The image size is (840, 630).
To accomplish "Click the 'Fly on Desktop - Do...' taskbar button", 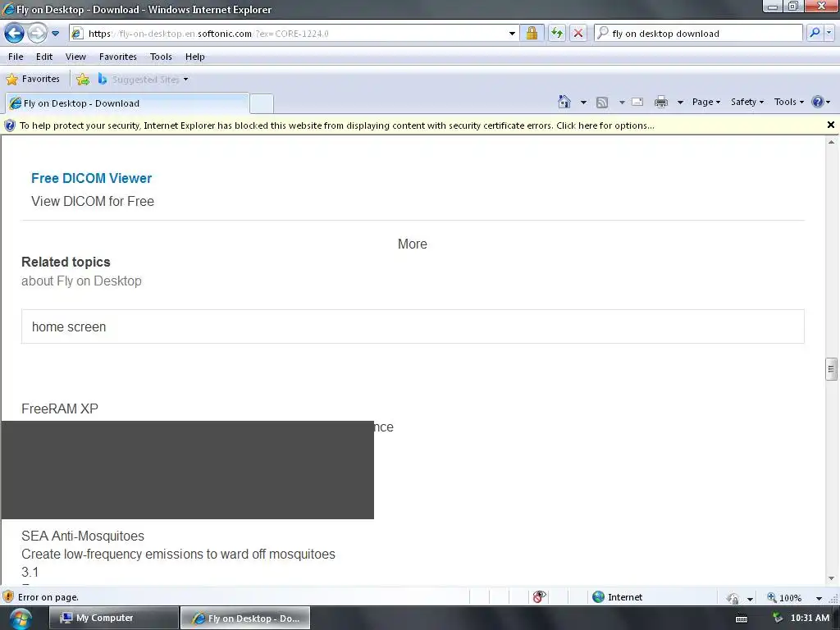I will point(245,618).
